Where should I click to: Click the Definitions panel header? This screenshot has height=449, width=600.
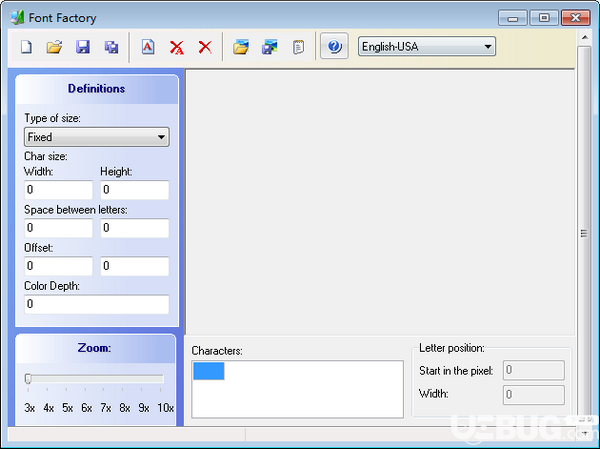point(97,89)
